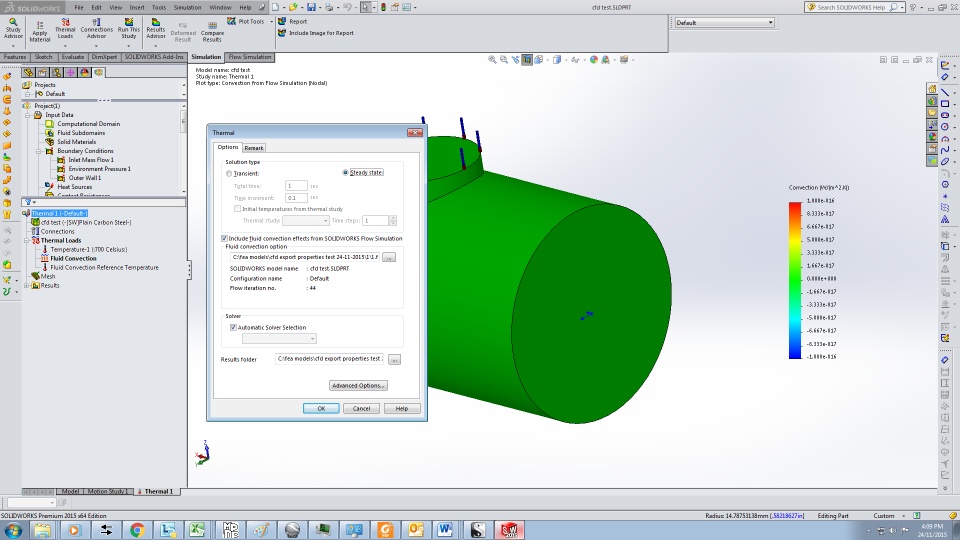Select Fluid Convection Reference Temperature

[100, 268]
